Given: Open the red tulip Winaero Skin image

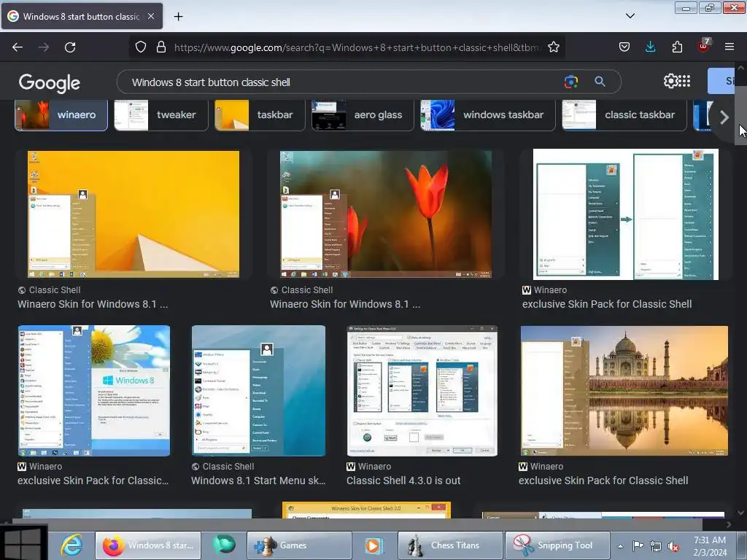Looking at the screenshot, I should [x=386, y=214].
